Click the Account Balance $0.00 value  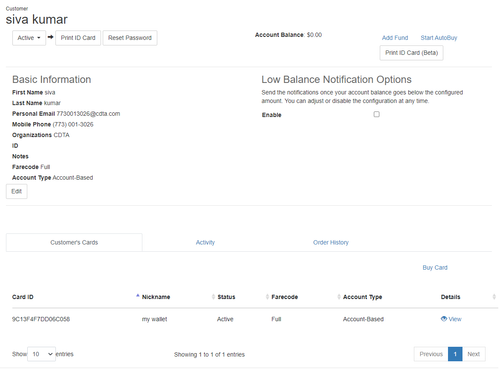(314, 35)
